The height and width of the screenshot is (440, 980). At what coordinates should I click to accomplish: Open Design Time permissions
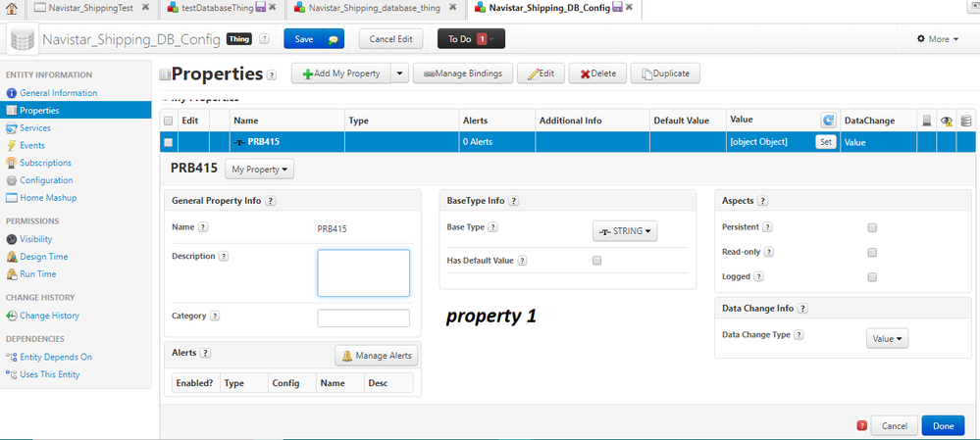43,257
